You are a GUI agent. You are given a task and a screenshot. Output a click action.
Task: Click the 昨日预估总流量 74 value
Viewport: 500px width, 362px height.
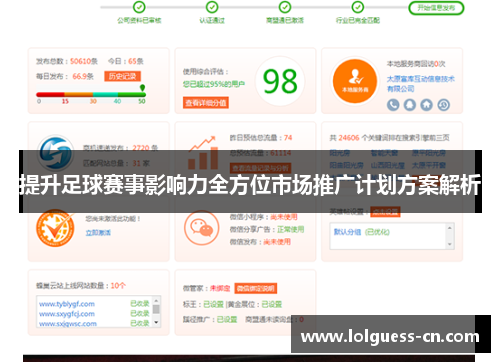(x=288, y=138)
